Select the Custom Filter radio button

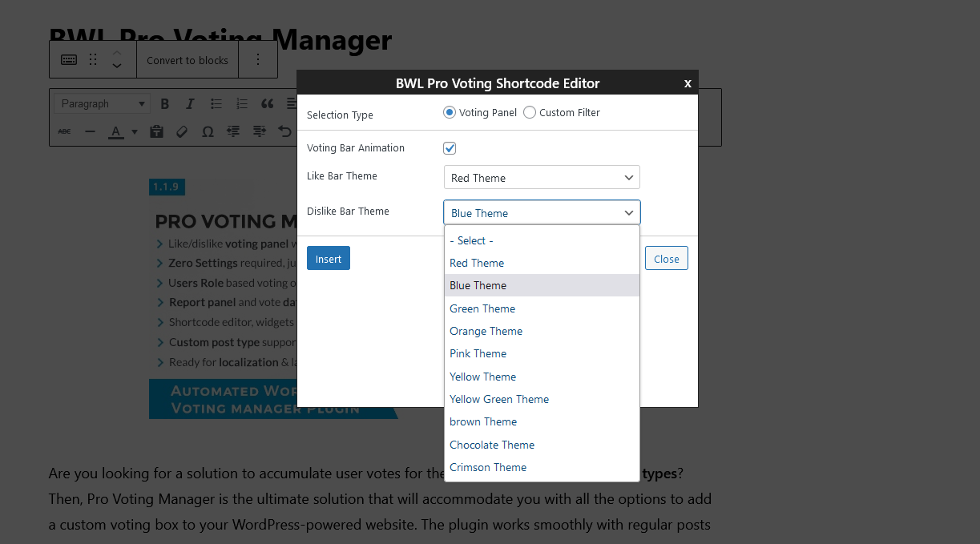pos(529,112)
